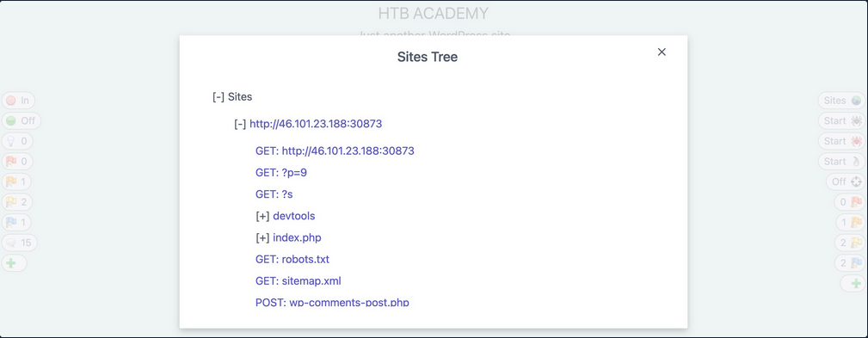Close the Sites Tree dialog
Screen dimensions: 868x338
click(662, 52)
